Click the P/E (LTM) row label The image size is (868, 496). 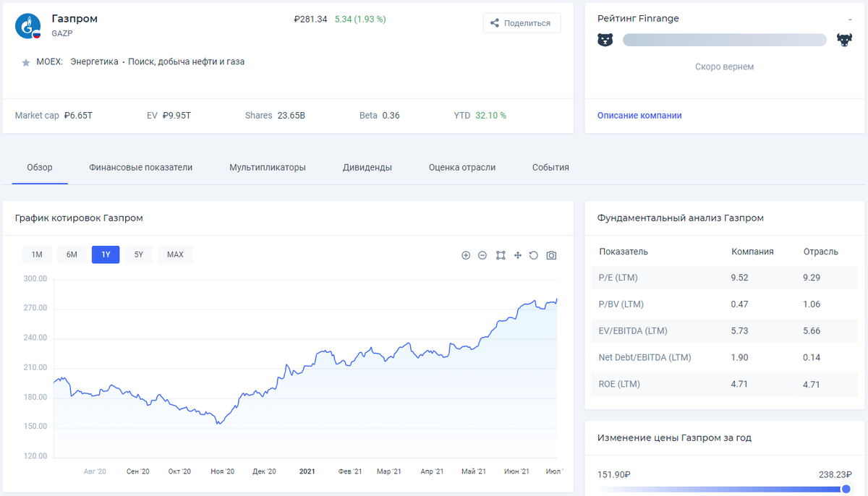click(x=618, y=278)
